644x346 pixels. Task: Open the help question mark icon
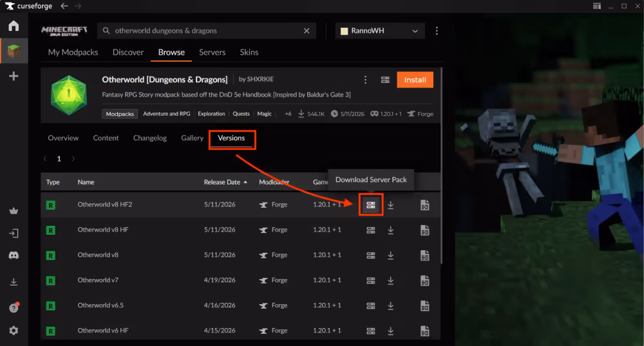(x=14, y=308)
